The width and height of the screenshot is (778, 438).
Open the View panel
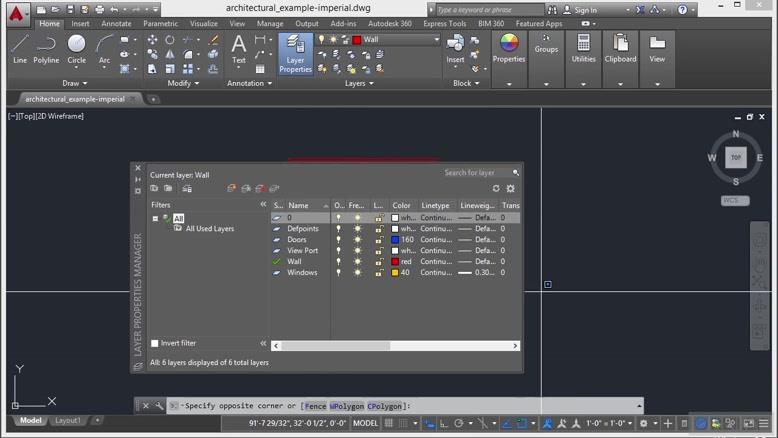point(657,49)
